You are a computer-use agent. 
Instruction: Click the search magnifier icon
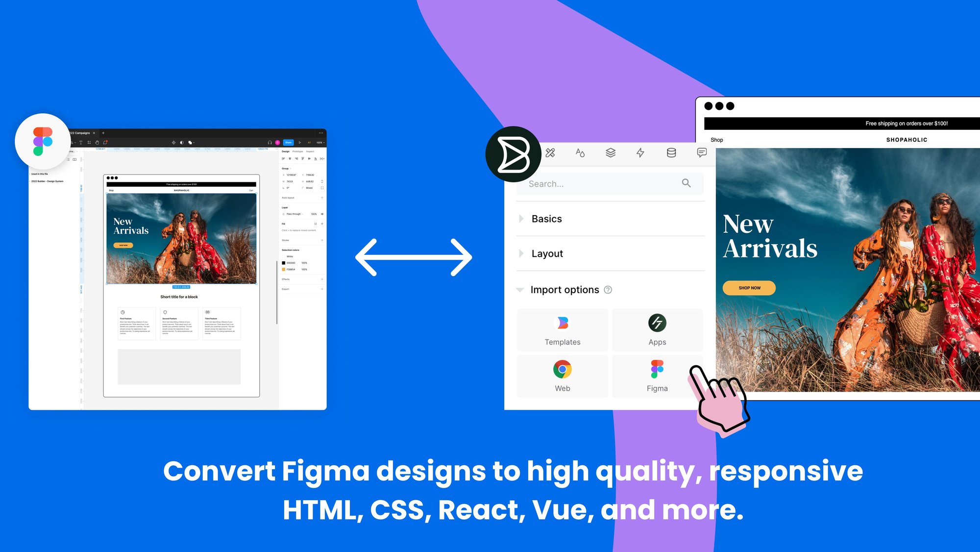tap(686, 184)
